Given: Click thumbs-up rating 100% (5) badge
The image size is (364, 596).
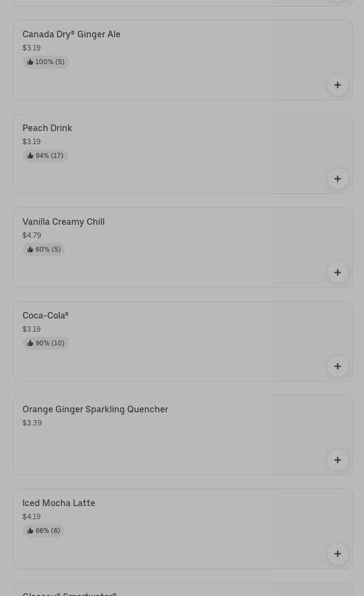Looking at the screenshot, I should point(46,62).
